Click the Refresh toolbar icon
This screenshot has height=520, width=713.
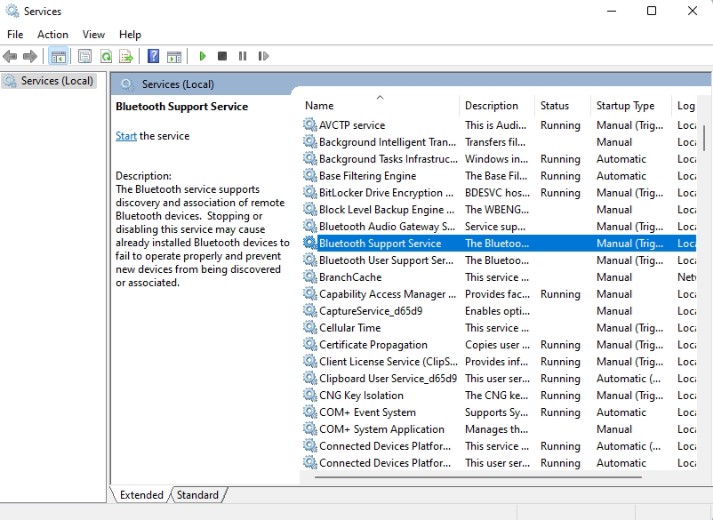click(x=105, y=57)
